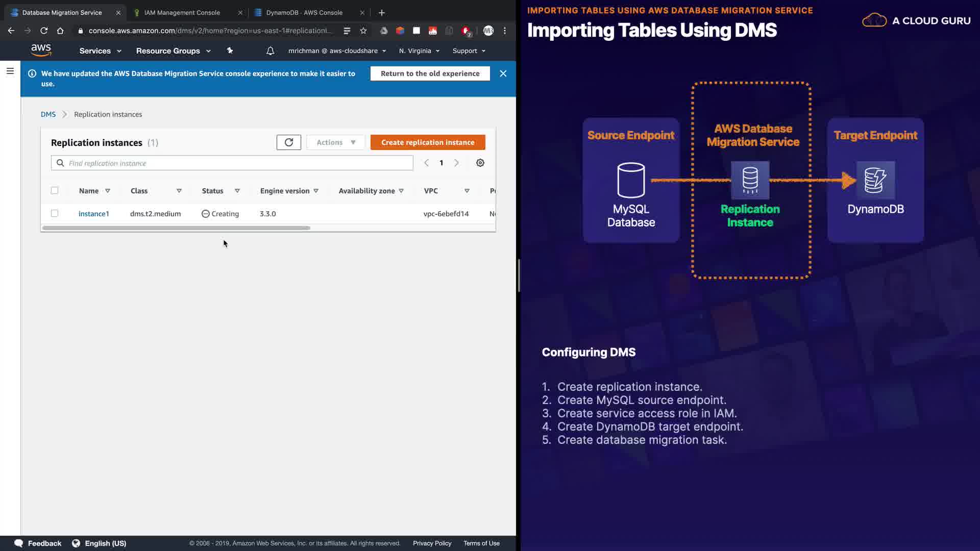Bookmark page with the star icon
This screenshot has height=551, width=980.
(363, 31)
